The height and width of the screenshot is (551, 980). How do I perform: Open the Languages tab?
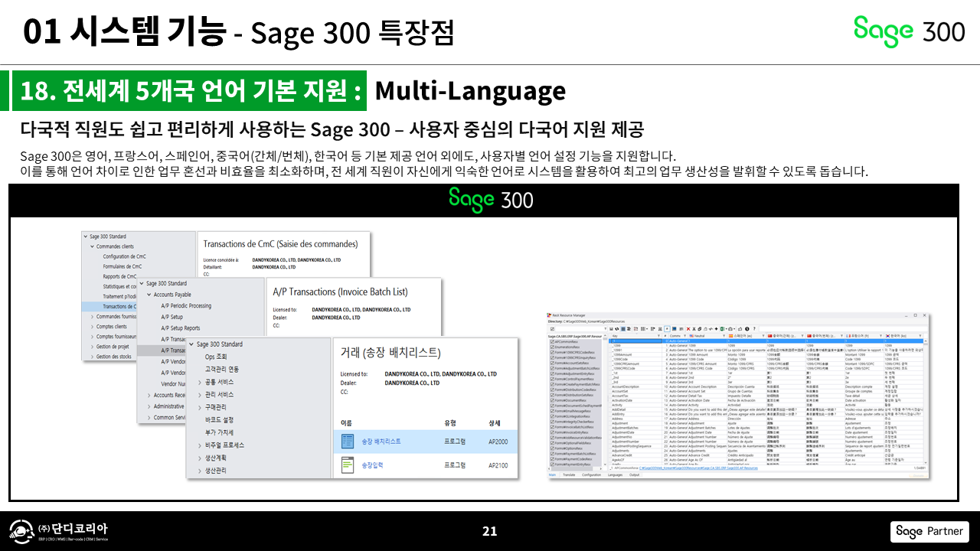[x=615, y=474]
